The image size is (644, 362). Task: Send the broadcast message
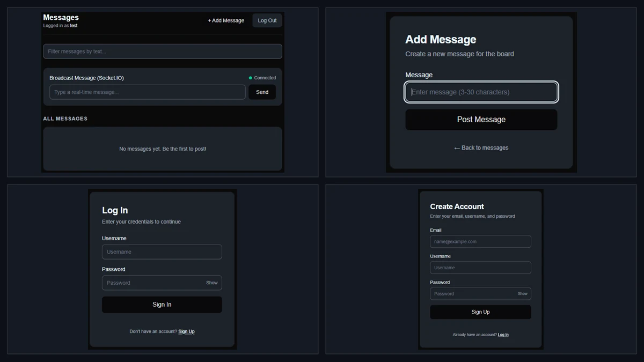click(262, 92)
